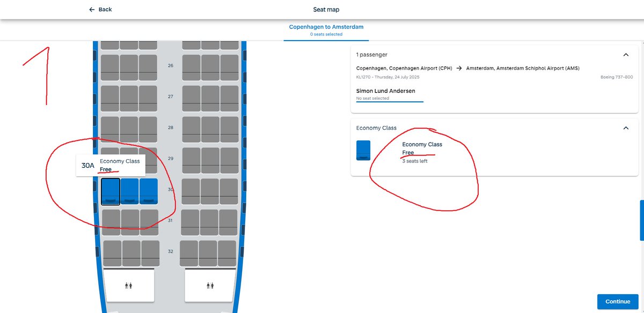
Task: Click the 30A Economy Class Free tooltip
Action: [x=111, y=166]
